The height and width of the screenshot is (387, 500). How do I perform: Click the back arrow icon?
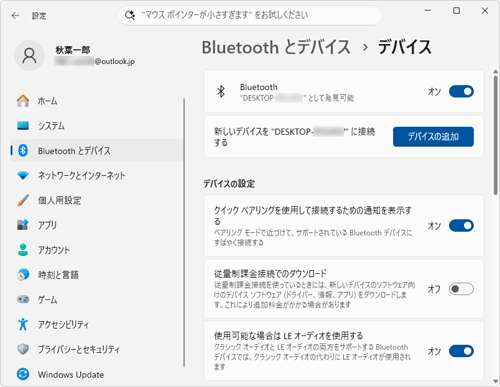tap(15, 16)
